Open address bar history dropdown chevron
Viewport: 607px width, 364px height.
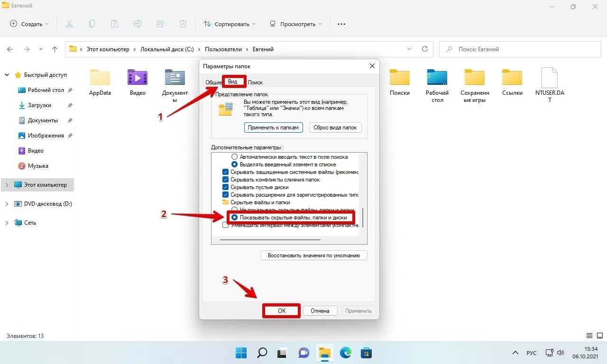pyautogui.click(x=410, y=49)
